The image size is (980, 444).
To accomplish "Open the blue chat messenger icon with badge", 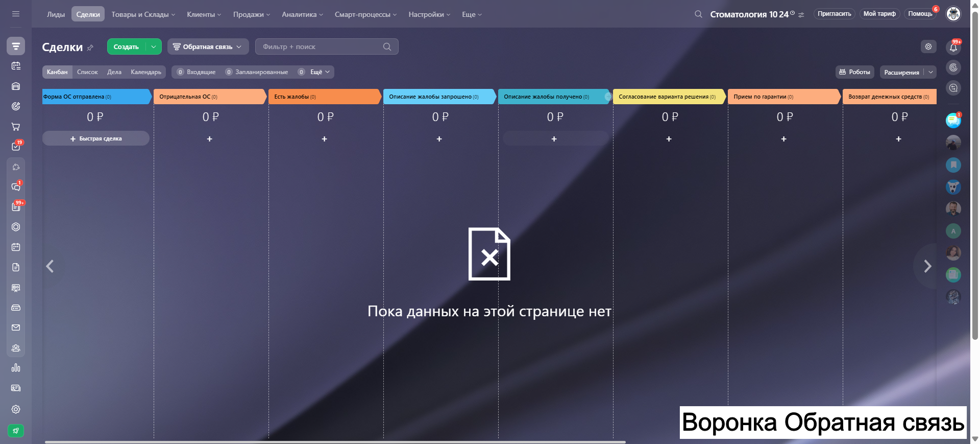I will [x=953, y=121].
